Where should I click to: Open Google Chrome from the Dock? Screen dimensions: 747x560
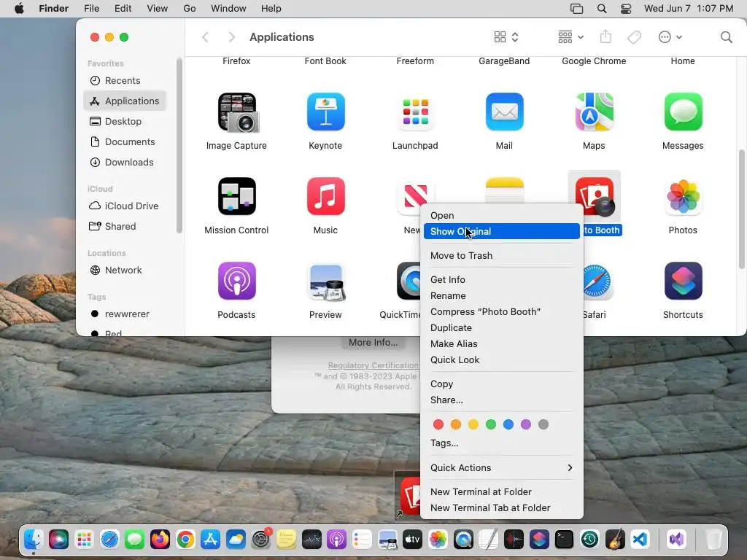pos(185,540)
